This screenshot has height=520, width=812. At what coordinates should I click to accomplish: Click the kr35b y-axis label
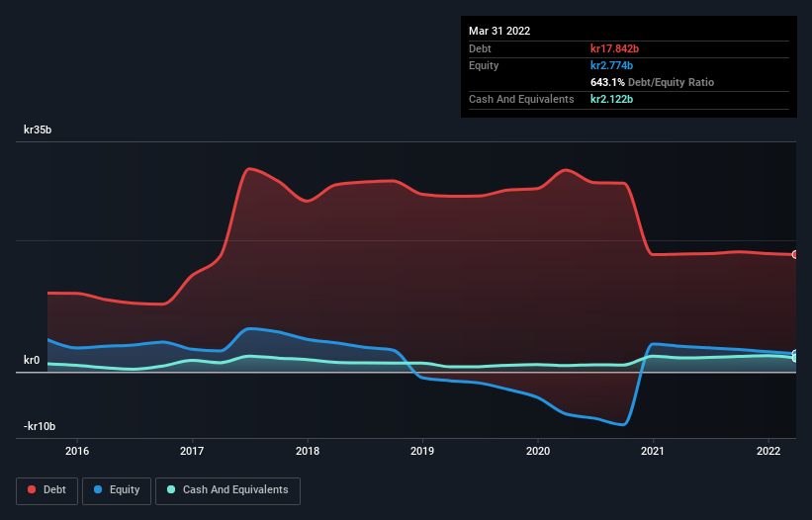38,130
